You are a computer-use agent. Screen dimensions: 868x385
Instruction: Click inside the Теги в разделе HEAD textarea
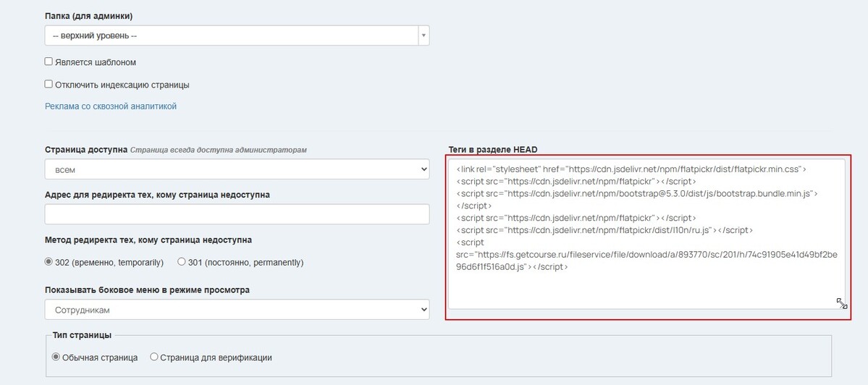pyautogui.click(x=646, y=234)
